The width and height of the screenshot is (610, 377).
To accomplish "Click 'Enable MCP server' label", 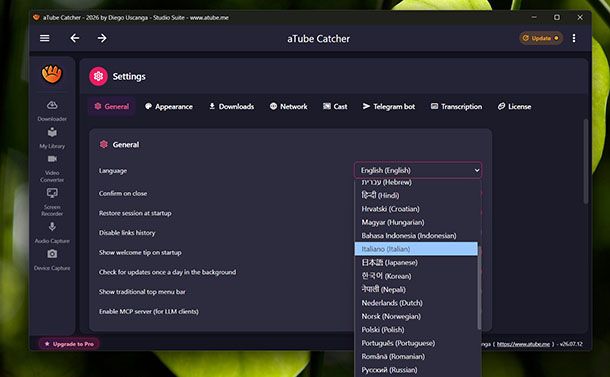I will tap(149, 311).
